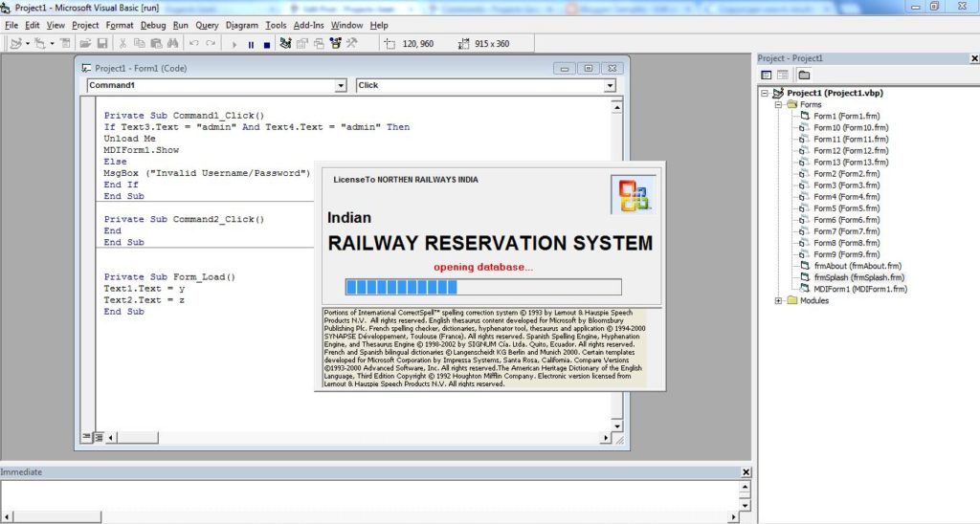Click the Add Standard EXE Project toolbar icon

point(15,44)
